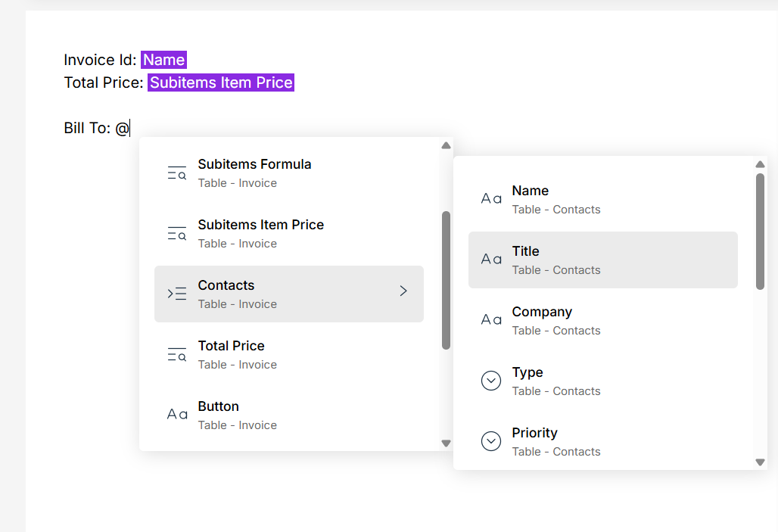
Task: Click the purple Name mention chip
Action: [163, 59]
